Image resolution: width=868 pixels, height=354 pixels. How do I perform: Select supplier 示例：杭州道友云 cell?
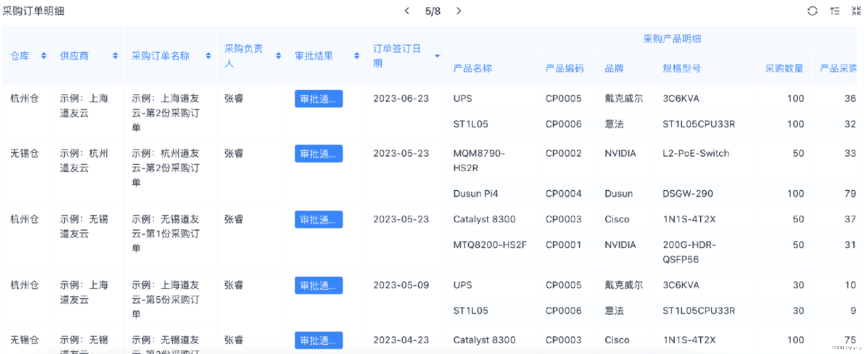[84, 160]
